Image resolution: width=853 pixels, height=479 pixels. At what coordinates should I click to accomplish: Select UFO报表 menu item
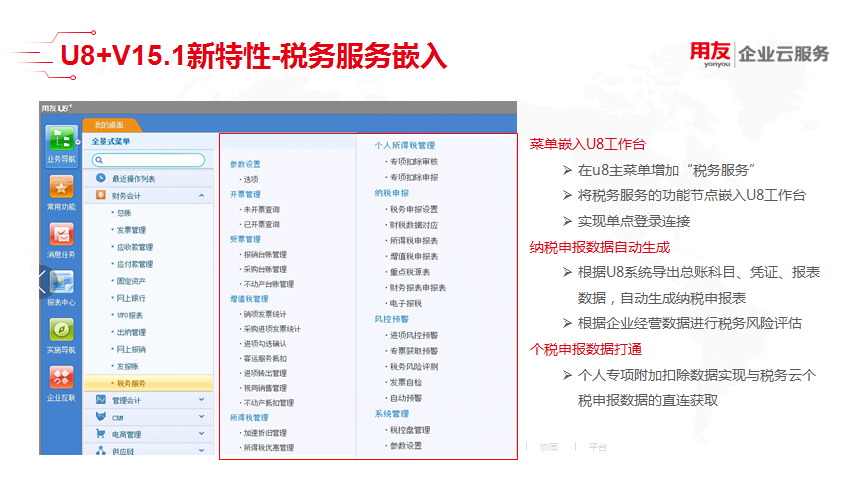coord(130,315)
